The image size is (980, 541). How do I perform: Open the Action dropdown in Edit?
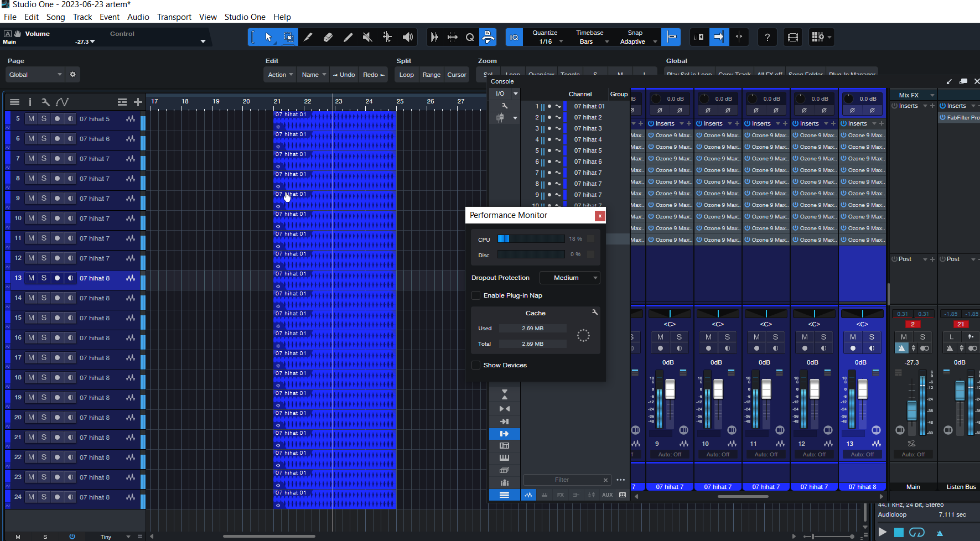pos(280,75)
